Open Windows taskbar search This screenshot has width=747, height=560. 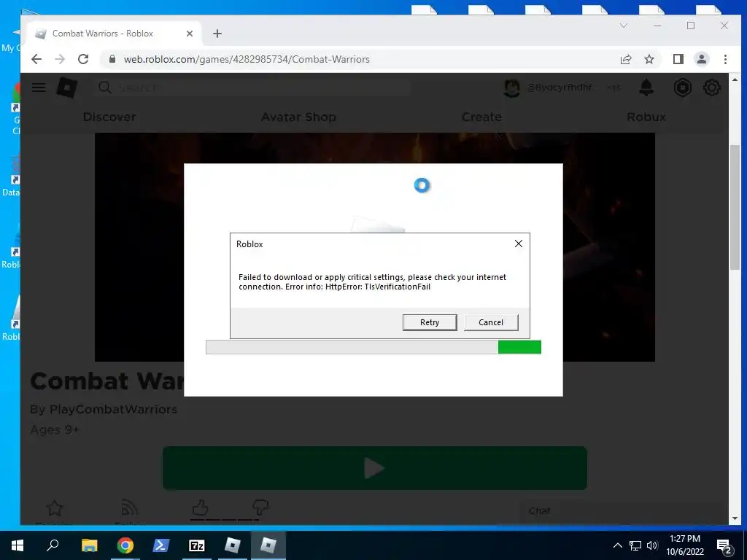pyautogui.click(x=53, y=545)
